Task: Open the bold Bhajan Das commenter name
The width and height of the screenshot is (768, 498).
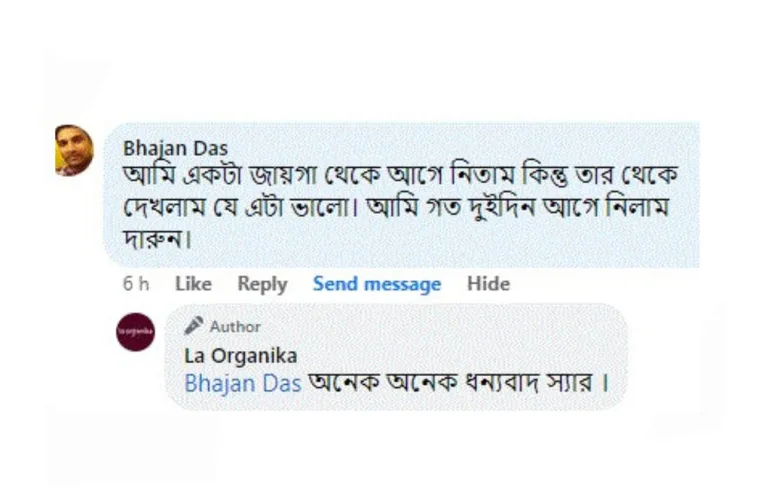Action: pos(175,148)
